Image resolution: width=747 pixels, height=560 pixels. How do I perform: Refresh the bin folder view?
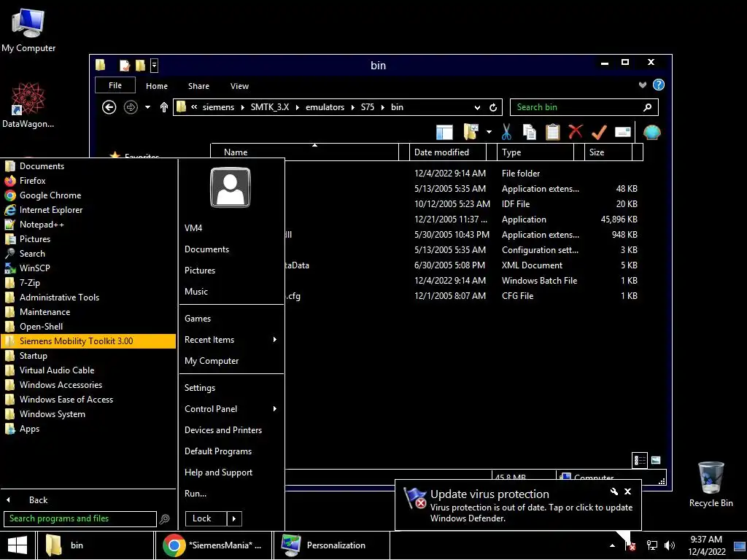coord(493,107)
